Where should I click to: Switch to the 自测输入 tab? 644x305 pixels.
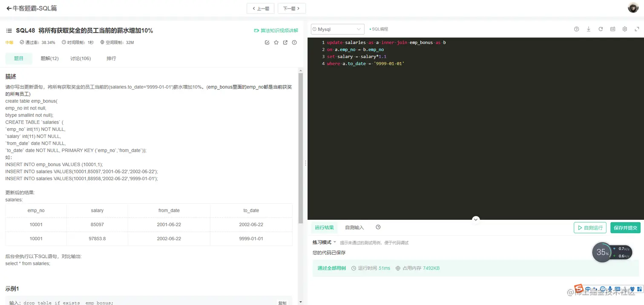coord(354,227)
